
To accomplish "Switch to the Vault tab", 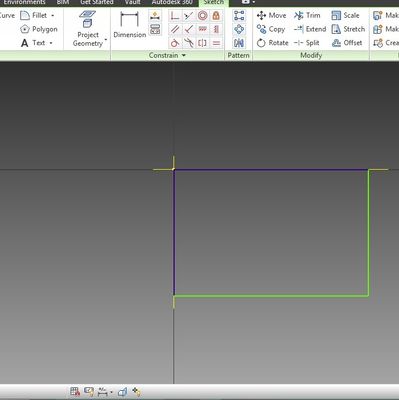I will 133,2.
